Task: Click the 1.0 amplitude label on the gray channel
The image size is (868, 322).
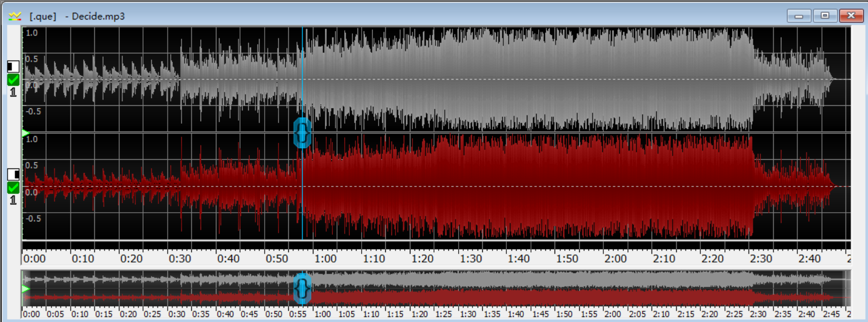Action: [32, 33]
